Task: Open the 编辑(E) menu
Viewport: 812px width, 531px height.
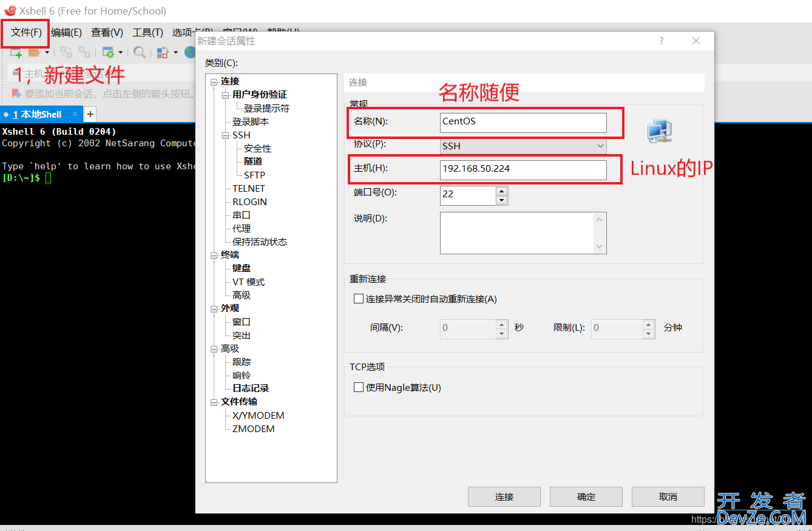Action: [x=66, y=32]
